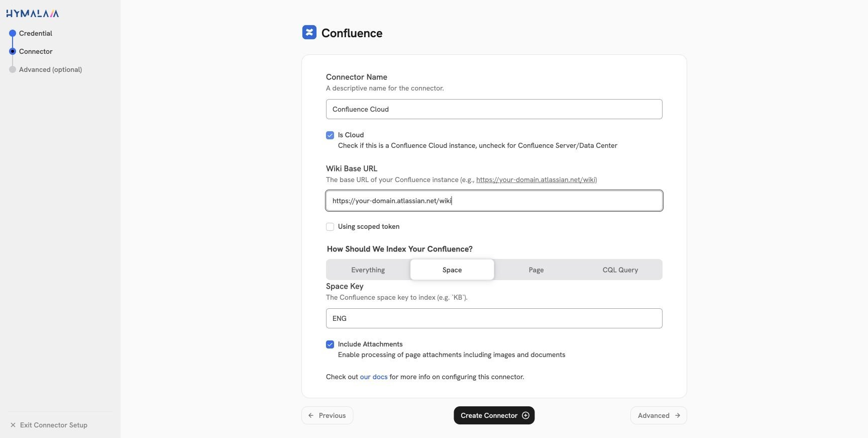868x438 pixels.
Task: Uncheck the Is Cloud checkbox
Action: tap(330, 135)
